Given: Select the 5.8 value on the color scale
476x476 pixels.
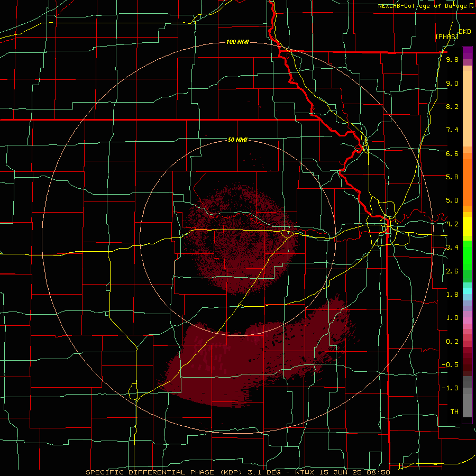Looking at the screenshot, I should point(452,177).
